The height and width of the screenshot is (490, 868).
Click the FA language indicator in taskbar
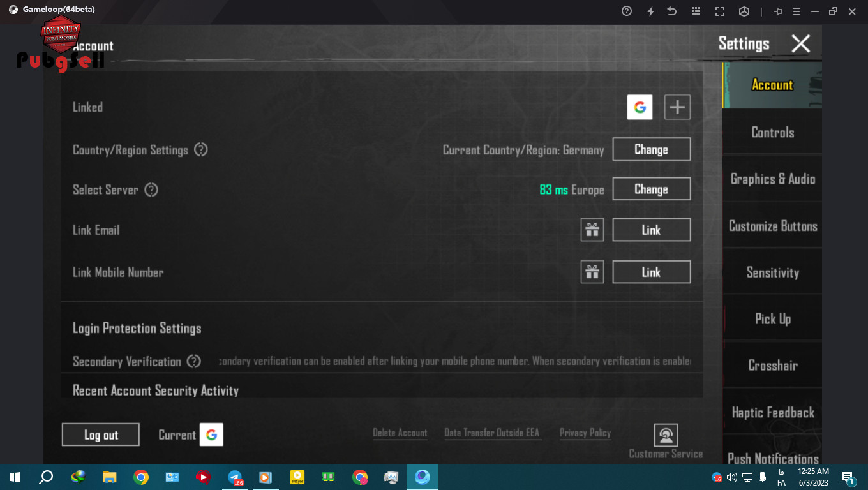coord(781,477)
